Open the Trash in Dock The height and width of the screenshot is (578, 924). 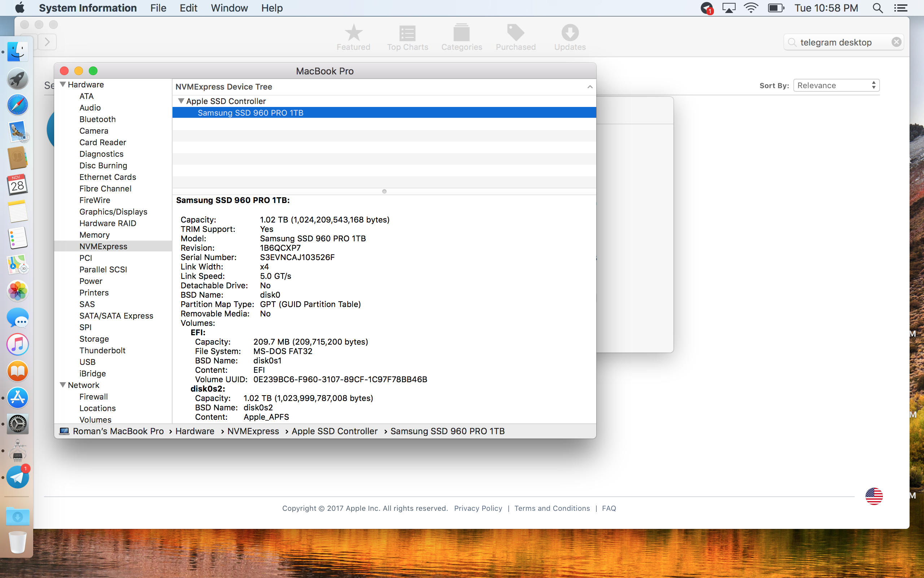tap(18, 542)
